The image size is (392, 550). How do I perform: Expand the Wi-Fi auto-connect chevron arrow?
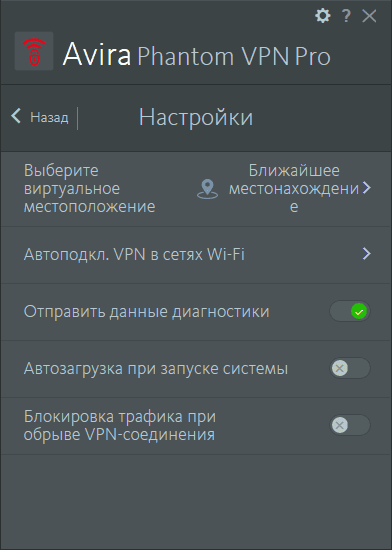tap(367, 254)
